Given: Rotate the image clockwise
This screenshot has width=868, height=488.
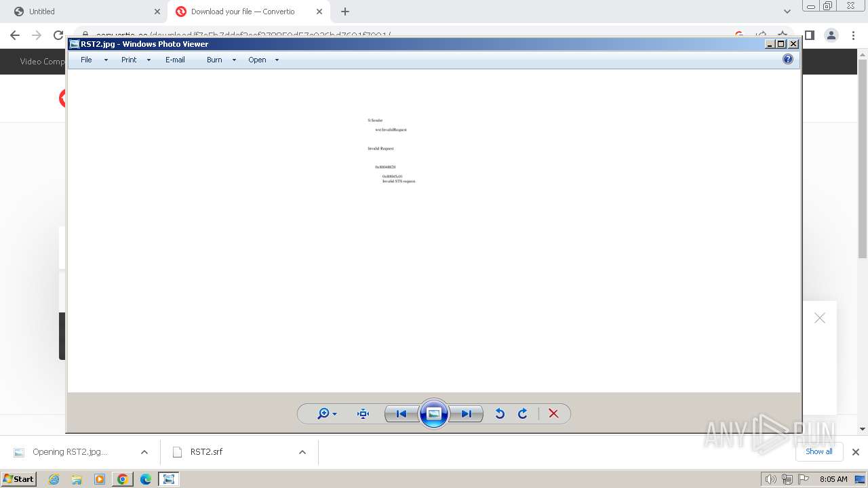Looking at the screenshot, I should [x=523, y=413].
